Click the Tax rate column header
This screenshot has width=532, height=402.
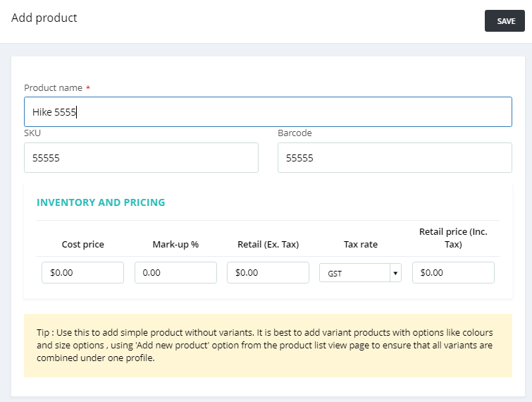pos(361,245)
